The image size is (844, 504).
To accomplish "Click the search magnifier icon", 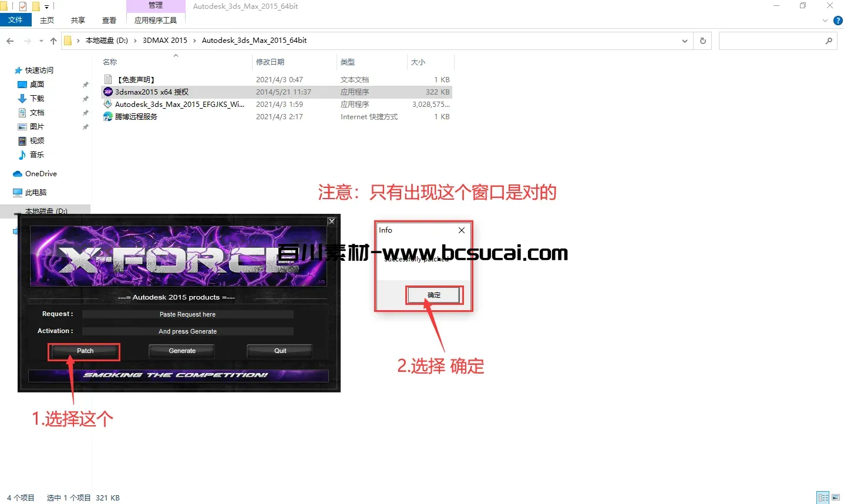I will 829,41.
